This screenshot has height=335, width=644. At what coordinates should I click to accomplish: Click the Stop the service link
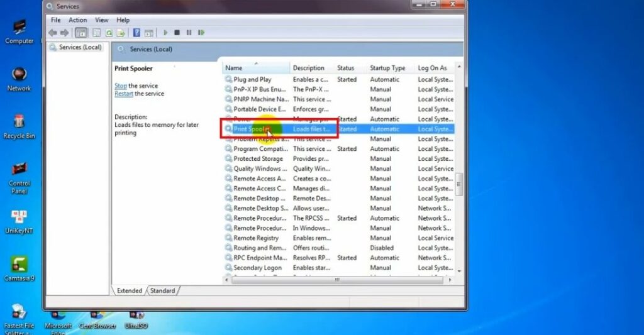point(120,85)
